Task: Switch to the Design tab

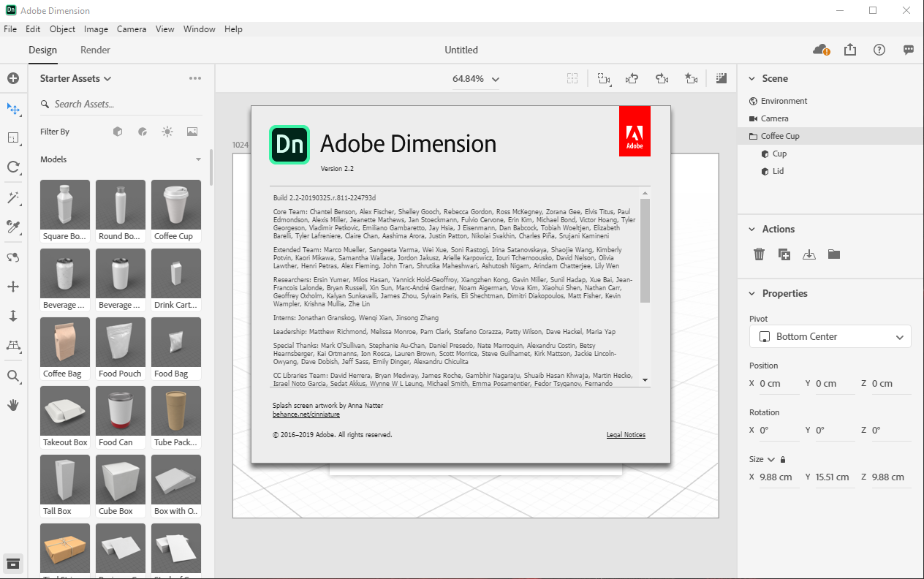Action: point(42,50)
